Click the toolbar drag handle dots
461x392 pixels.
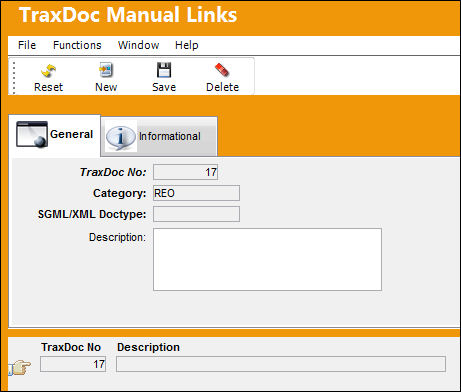(x=14, y=77)
